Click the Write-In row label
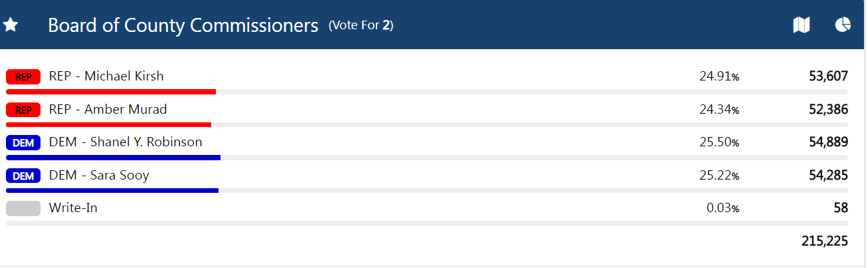Image resolution: width=868 pixels, height=268 pixels. [73, 208]
